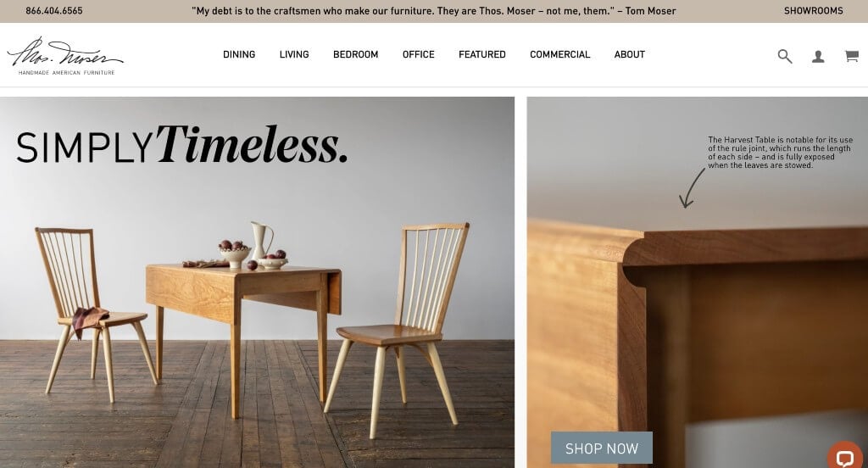The width and height of the screenshot is (868, 468).
Task: Click the Handmade American Furniture tagline
Action: pyautogui.click(x=66, y=73)
